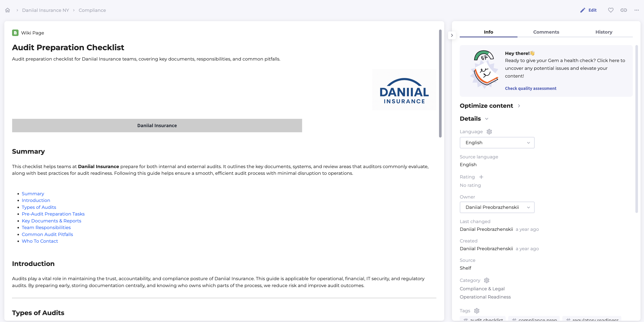Open the Owner dropdown Daniial Preobrazhenskii

pyautogui.click(x=497, y=207)
